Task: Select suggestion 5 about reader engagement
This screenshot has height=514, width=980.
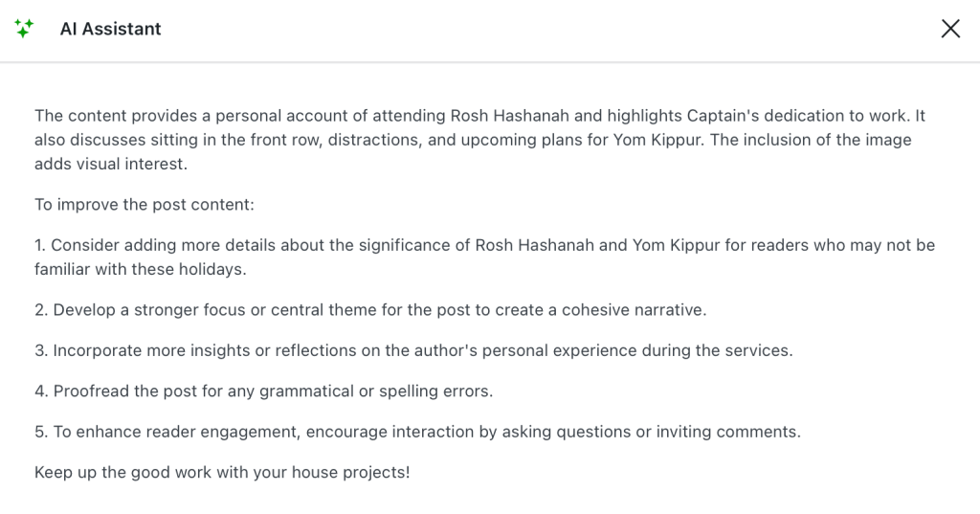Action: [x=417, y=432]
